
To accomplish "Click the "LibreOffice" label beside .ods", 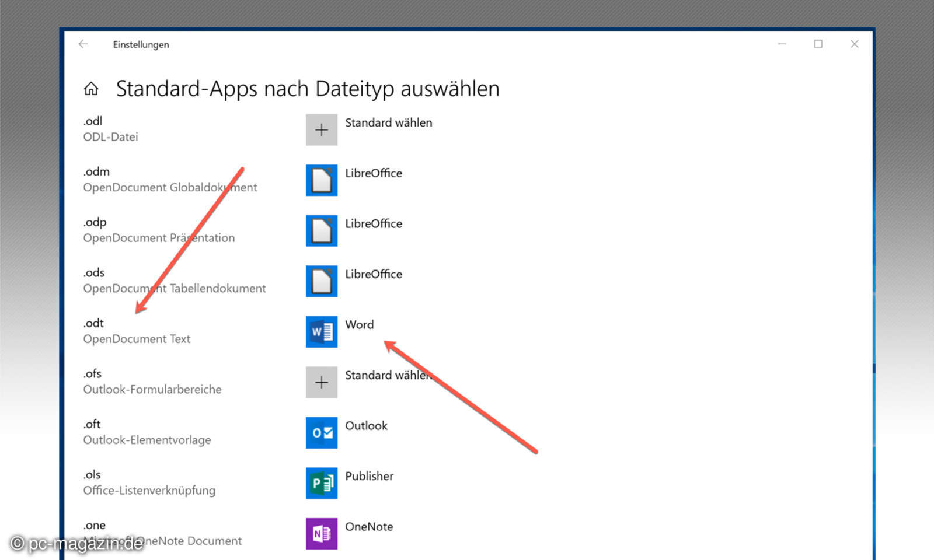I will coord(374,274).
